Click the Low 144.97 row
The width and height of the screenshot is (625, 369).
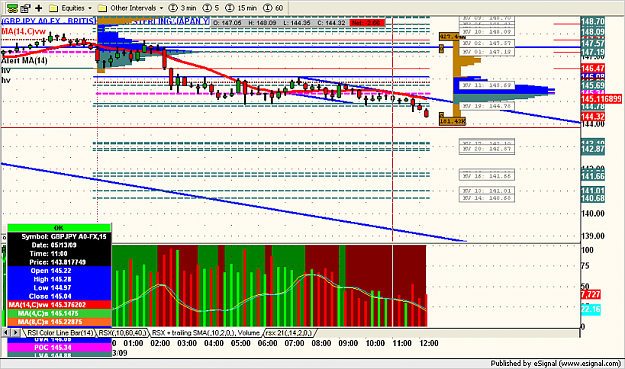point(59,288)
